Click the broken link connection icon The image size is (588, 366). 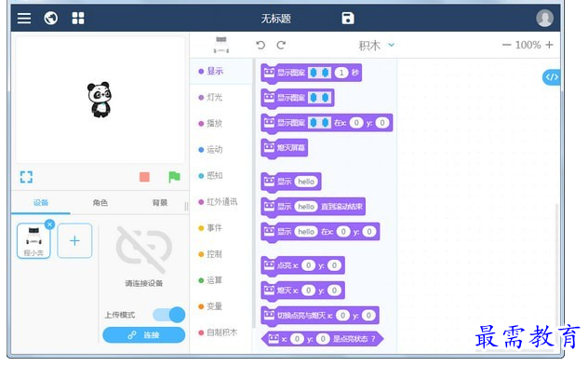pyautogui.click(x=144, y=250)
